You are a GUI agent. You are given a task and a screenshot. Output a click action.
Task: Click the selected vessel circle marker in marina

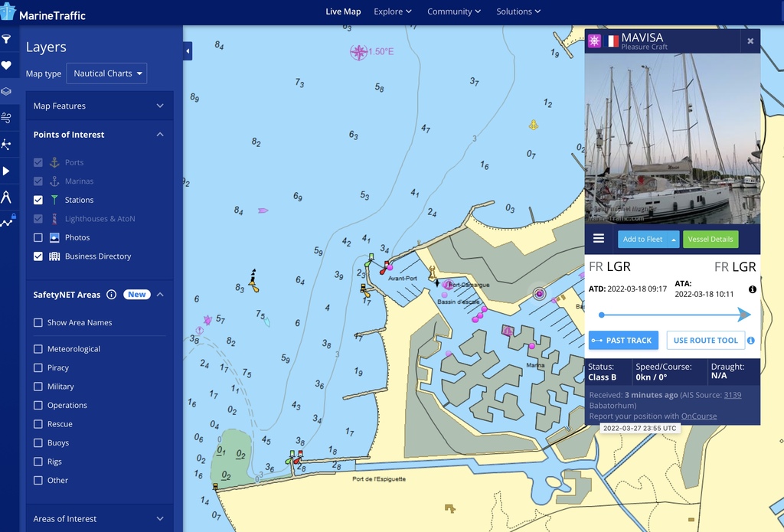click(539, 294)
